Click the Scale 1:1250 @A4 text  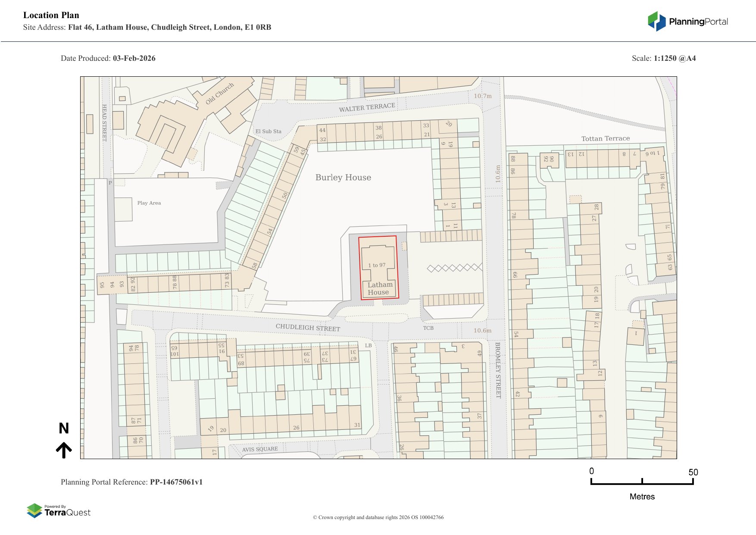point(663,58)
